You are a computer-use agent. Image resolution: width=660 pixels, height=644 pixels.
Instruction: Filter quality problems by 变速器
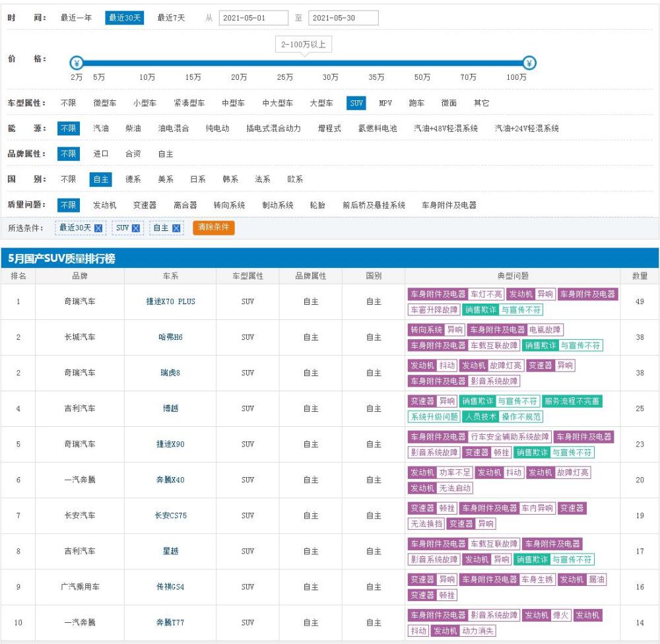145,205
